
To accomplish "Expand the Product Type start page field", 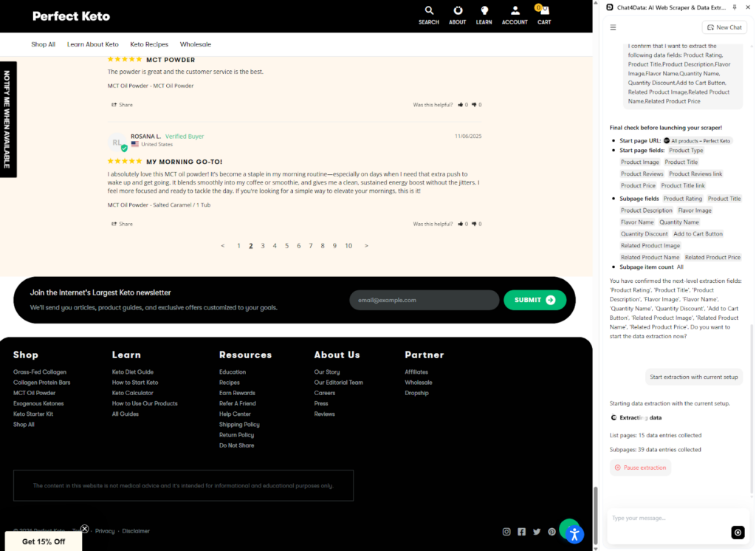I will pyautogui.click(x=685, y=150).
